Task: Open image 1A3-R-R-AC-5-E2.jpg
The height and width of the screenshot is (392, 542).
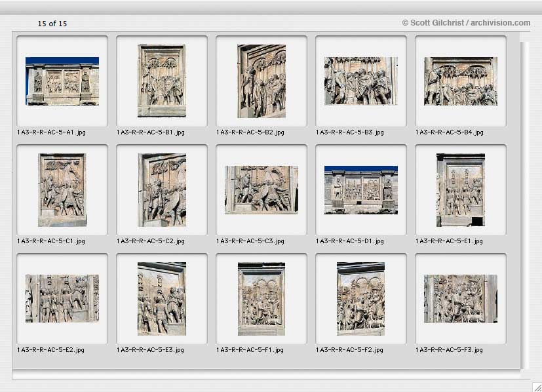Action: coord(62,299)
